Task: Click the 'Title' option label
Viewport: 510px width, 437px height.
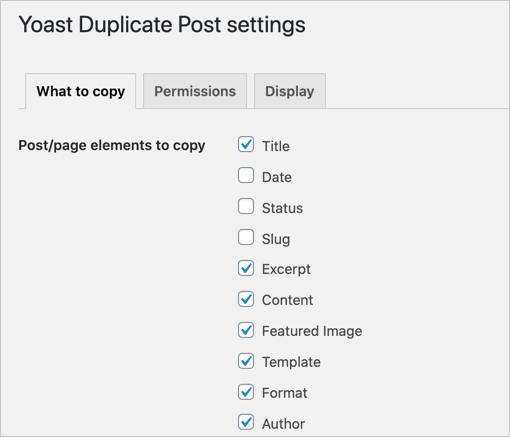Action: click(276, 146)
